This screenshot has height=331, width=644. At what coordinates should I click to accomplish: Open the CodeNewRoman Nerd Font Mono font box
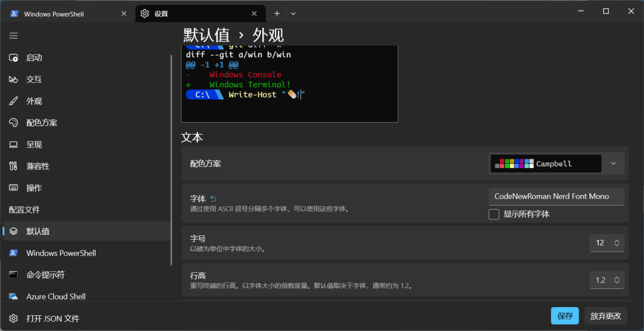coord(557,196)
